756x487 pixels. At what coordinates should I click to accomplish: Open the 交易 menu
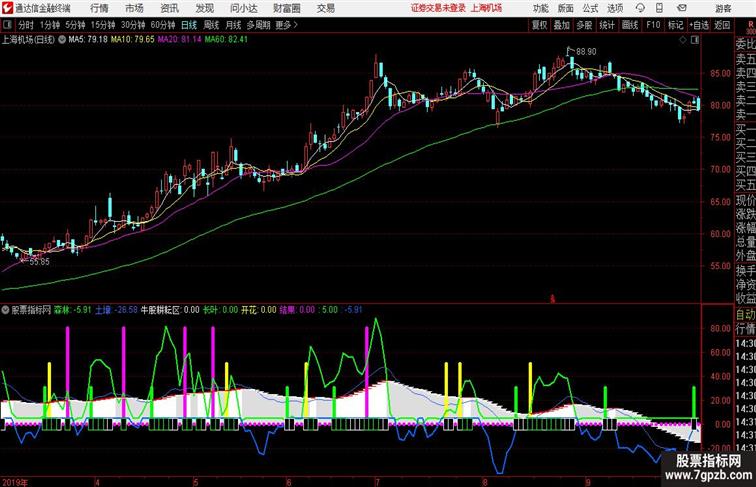(325, 8)
